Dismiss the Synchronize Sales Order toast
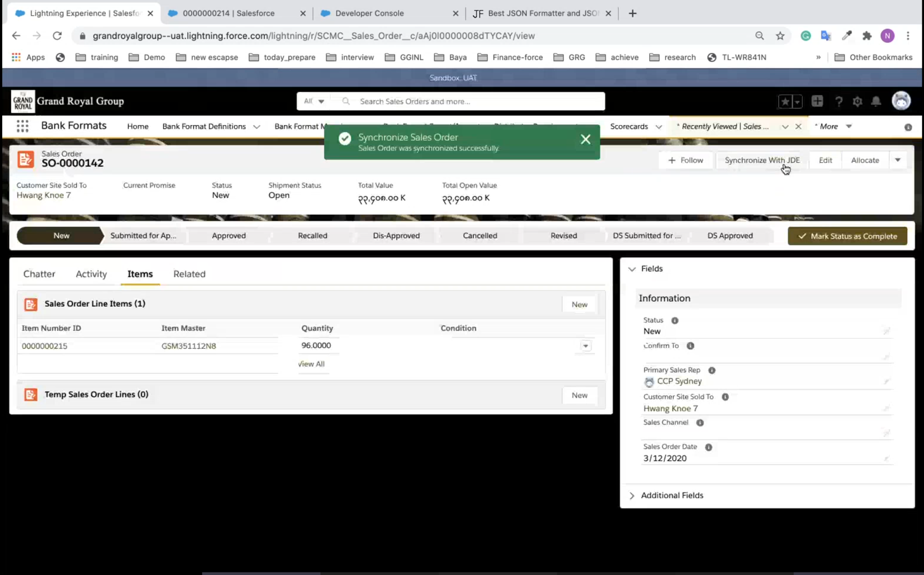This screenshot has width=924, height=575. point(585,139)
